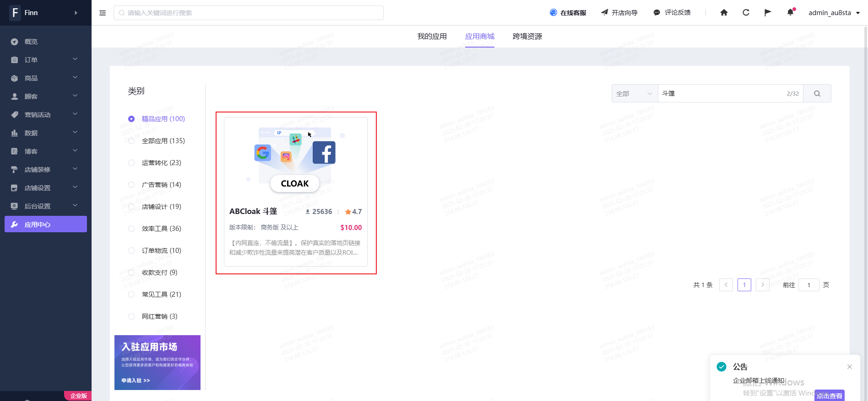Select the 全部应用 (135) radio
868x401 pixels.
pos(131,141)
